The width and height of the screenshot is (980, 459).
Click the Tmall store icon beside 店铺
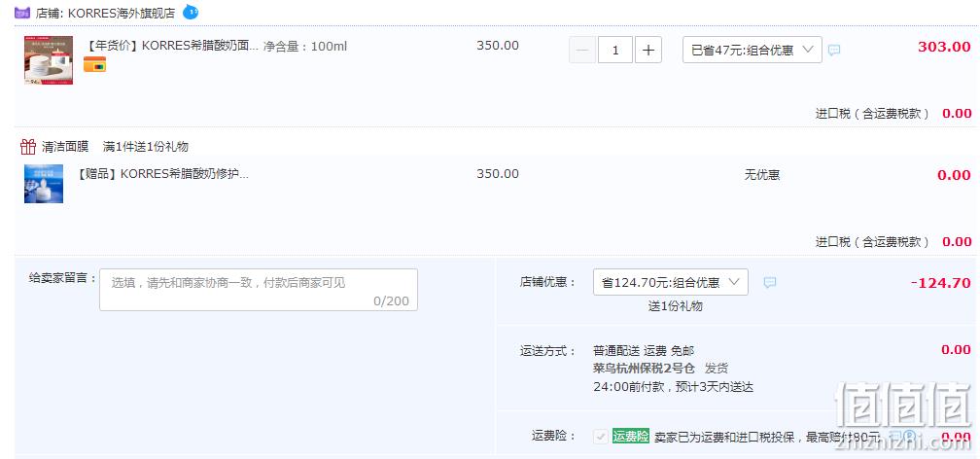pos(21,12)
